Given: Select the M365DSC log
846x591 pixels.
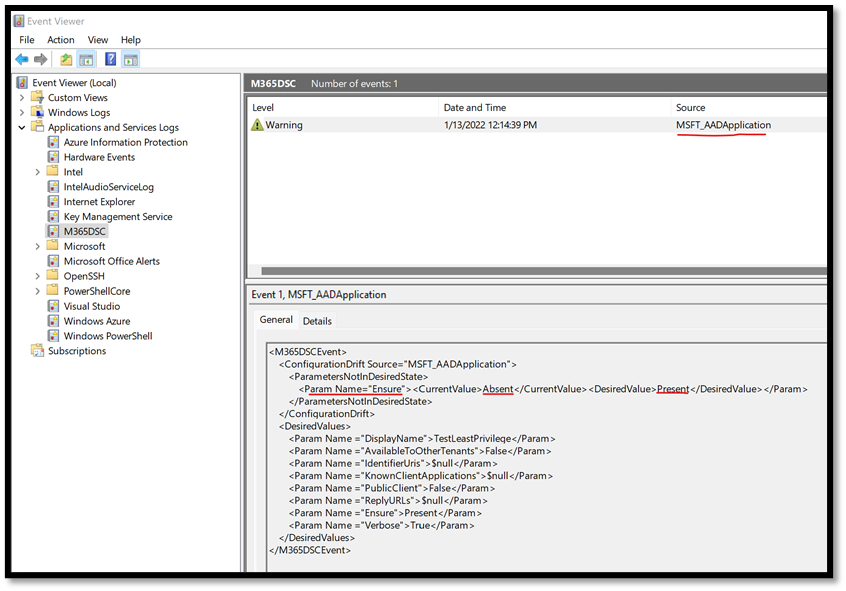Looking at the screenshot, I should point(85,232).
